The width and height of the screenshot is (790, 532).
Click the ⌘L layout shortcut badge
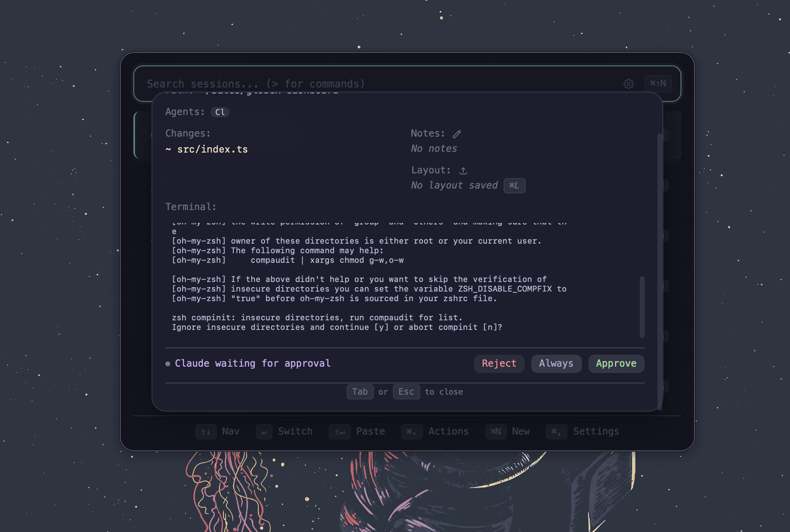(514, 186)
